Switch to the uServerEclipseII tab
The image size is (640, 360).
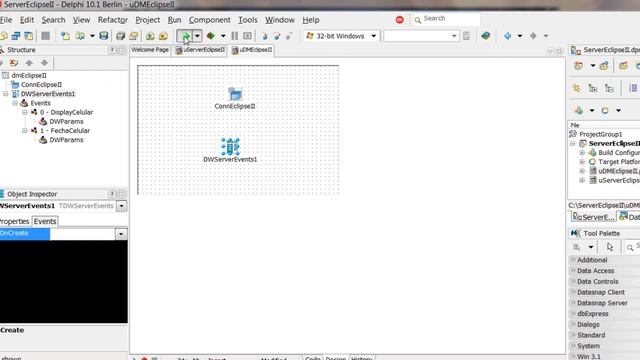click(x=200, y=50)
